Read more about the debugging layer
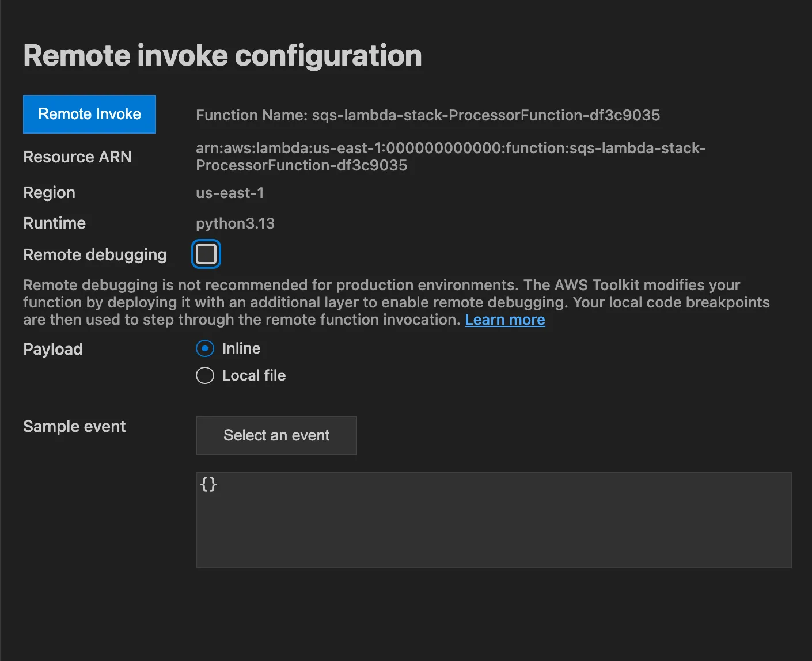This screenshot has width=812, height=661. [x=504, y=320]
